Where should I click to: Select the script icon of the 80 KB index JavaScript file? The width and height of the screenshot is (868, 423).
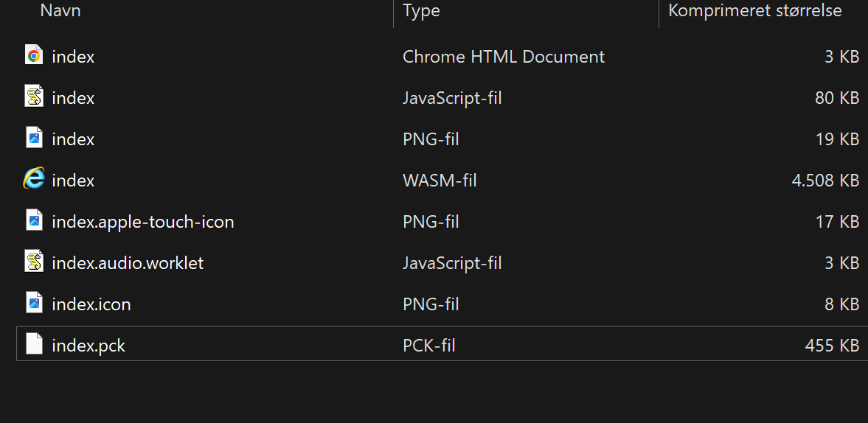pos(34,97)
